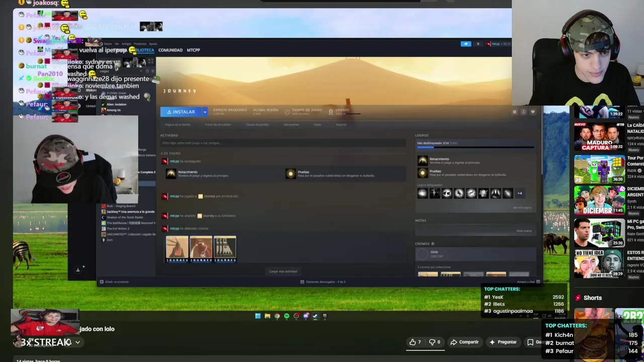This screenshot has width=644, height=362.
Task: Open Puntos de encuentro tab
Action: (x=218, y=125)
